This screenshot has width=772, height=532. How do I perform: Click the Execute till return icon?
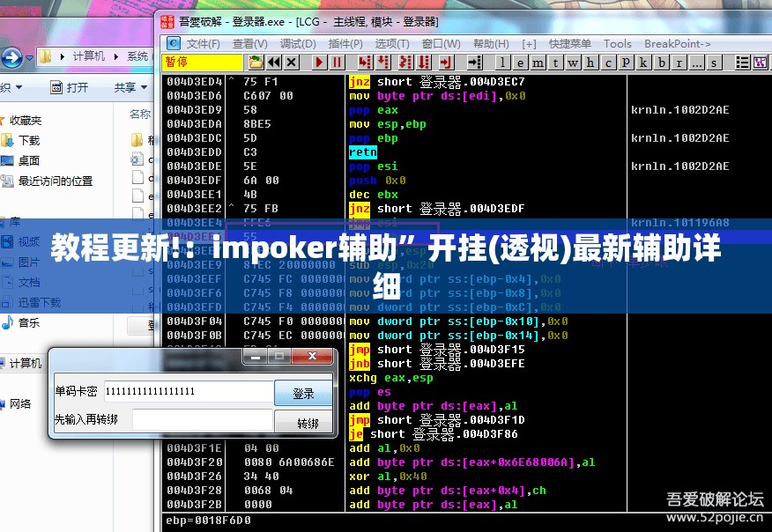point(446,62)
